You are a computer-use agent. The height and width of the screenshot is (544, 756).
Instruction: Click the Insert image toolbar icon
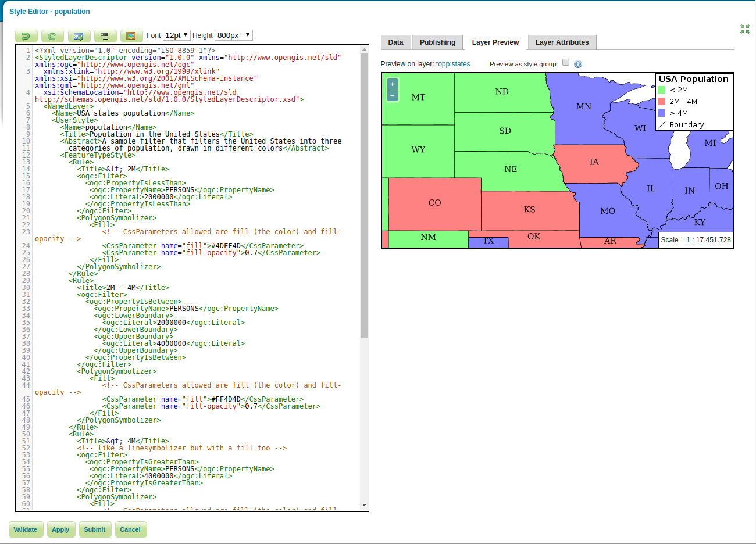(131, 36)
